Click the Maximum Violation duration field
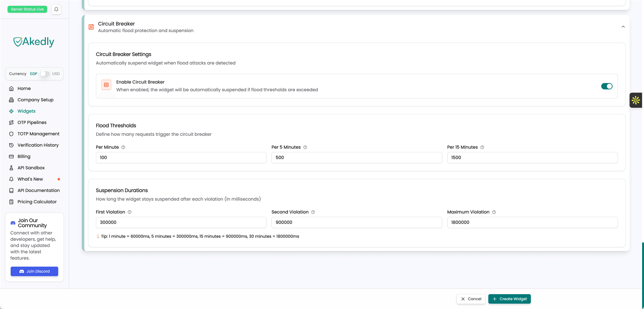 pos(532,222)
